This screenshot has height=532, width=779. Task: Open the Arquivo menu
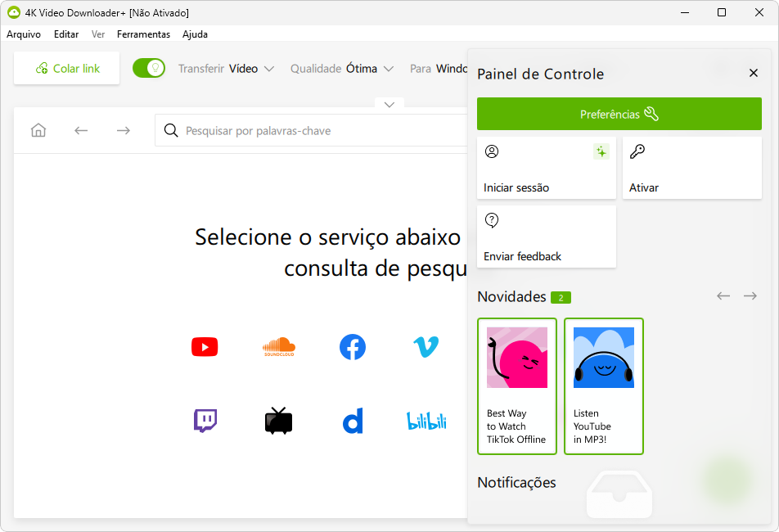point(24,34)
